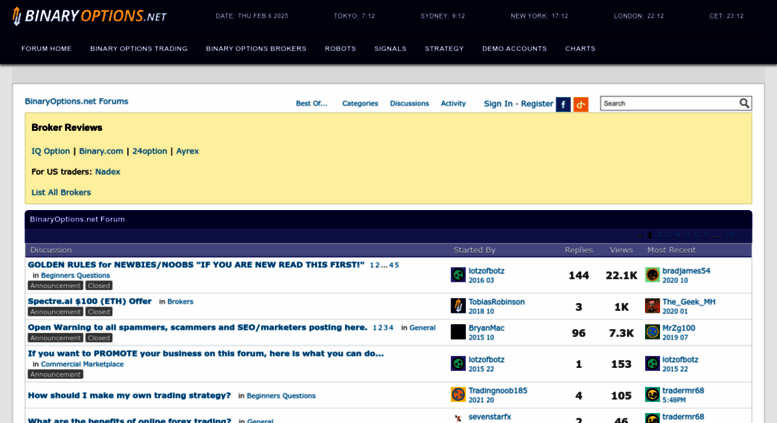Open lotzofbotz Started By avatar on PROMOTE thread
This screenshot has height=423, width=777.
click(x=458, y=364)
